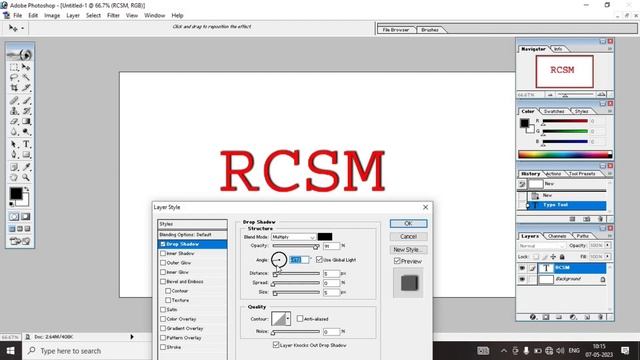Hide the Background layer eye icon
Viewport: 640px width, 360px height.
[522, 280]
